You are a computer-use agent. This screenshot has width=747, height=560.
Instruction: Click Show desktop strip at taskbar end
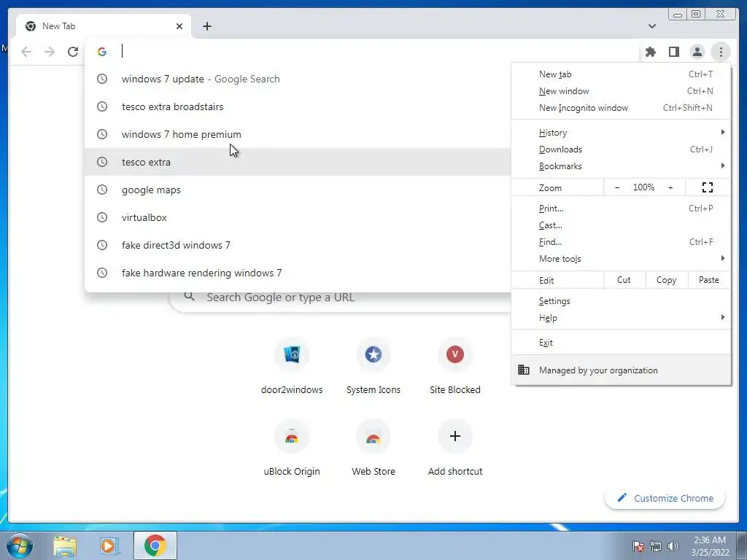tap(741, 546)
